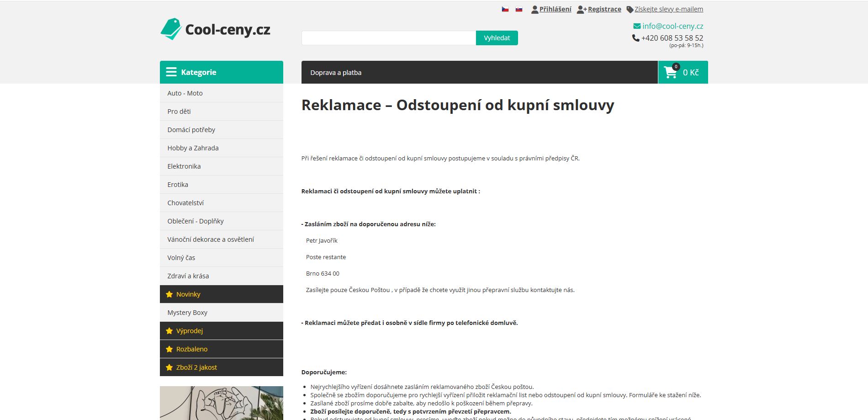The image size is (868, 420).
Task: Open the Domácí potřeby category
Action: pyautogui.click(x=222, y=130)
